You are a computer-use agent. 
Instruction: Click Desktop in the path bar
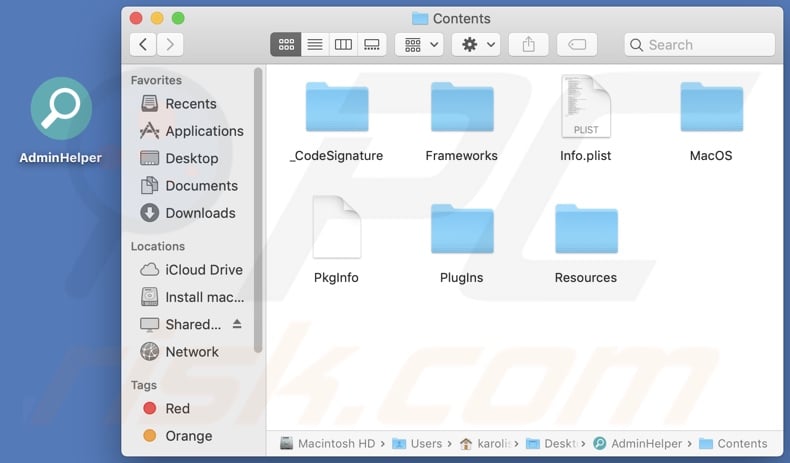551,443
